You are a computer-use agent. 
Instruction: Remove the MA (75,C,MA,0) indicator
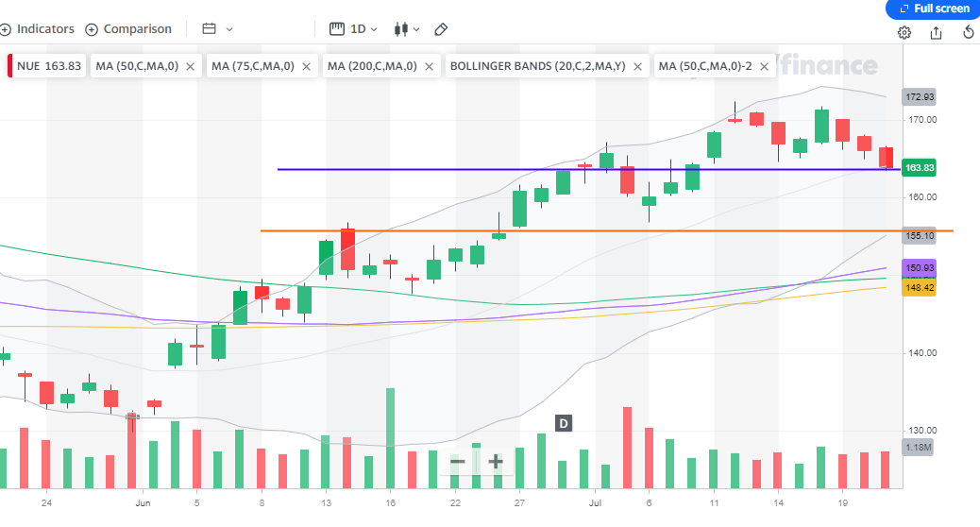pos(306,66)
